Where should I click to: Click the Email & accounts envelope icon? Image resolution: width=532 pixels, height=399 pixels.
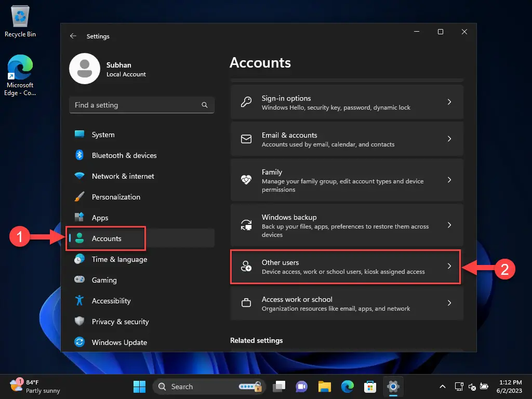tap(246, 139)
